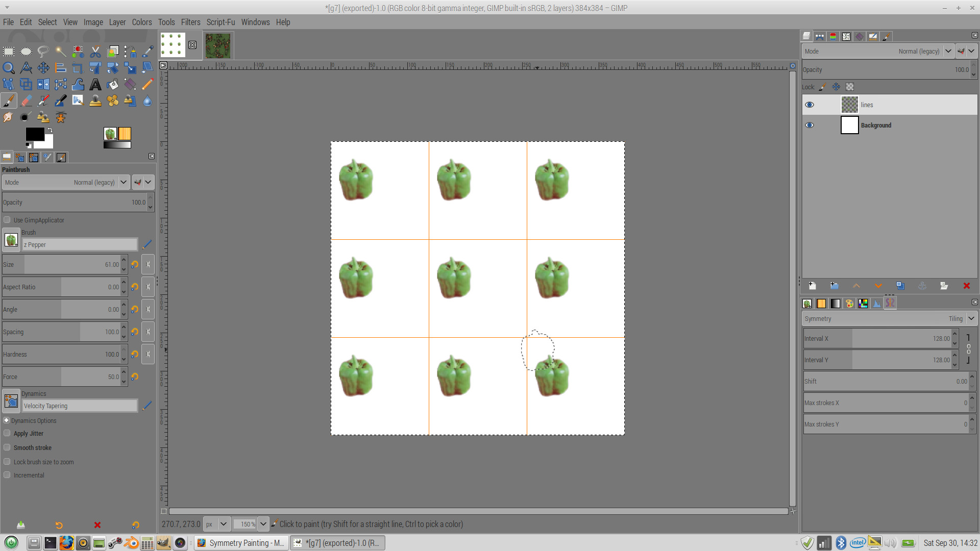Enable the Incremental checkbox
The height and width of the screenshot is (551, 980).
(x=7, y=475)
